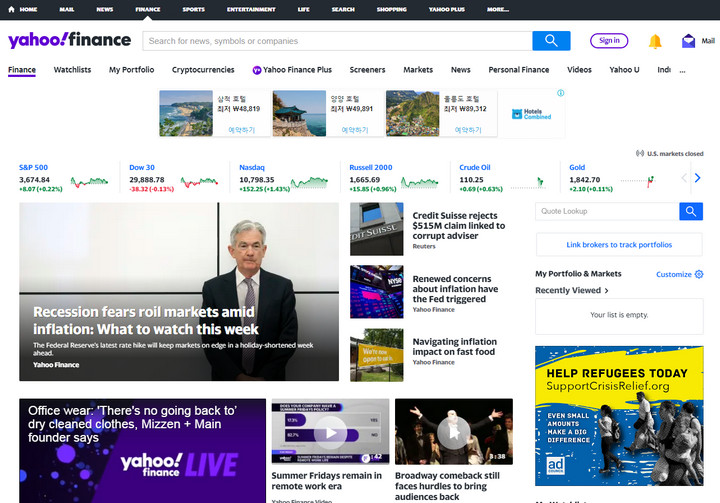Open SPORTS in the top bar

pyautogui.click(x=193, y=9)
